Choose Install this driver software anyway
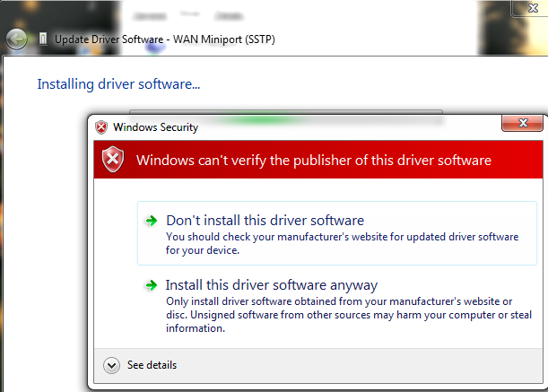This screenshot has height=392, width=548. coord(337,306)
